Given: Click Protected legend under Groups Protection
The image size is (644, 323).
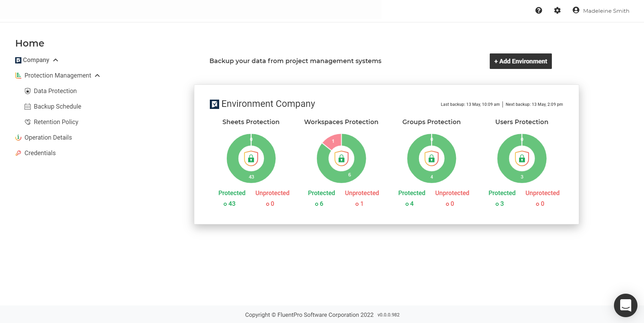Looking at the screenshot, I should click(412, 193).
